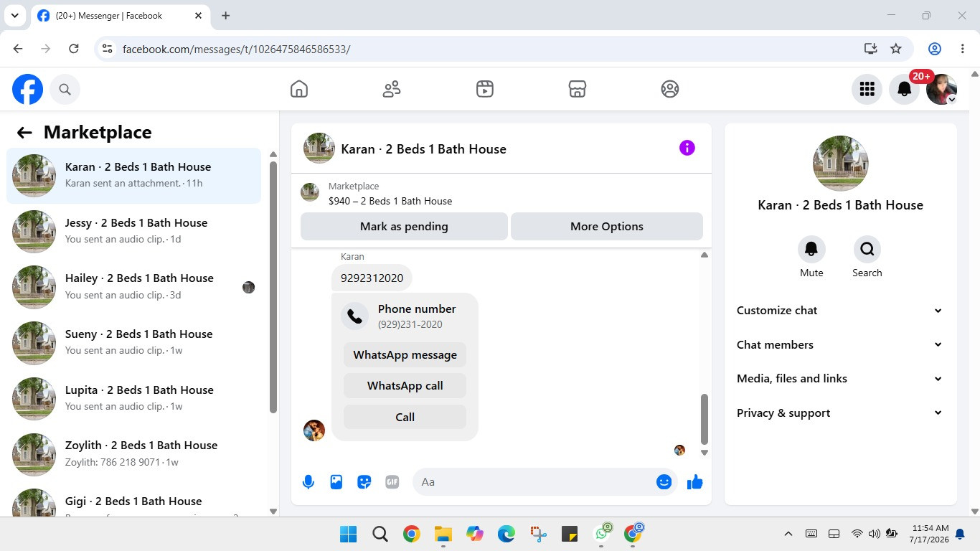This screenshot has height=551, width=980.
Task: Open the Karan 2 Beds 1 Bath House chat
Action: pos(134,176)
